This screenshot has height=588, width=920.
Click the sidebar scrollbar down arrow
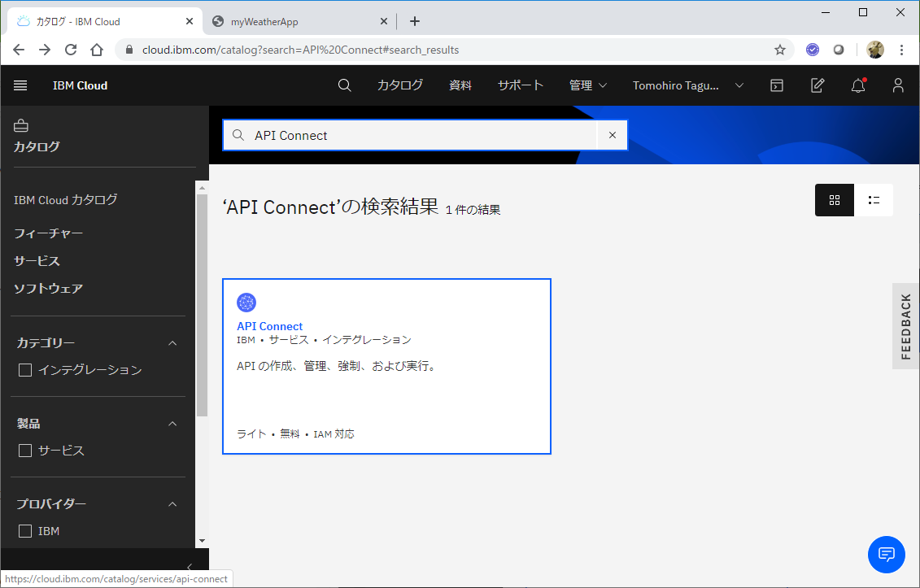(202, 541)
